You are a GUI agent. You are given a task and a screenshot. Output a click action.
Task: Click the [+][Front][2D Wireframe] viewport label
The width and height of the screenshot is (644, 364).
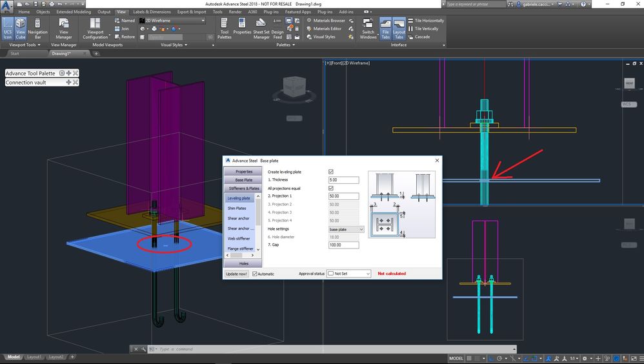(347, 63)
